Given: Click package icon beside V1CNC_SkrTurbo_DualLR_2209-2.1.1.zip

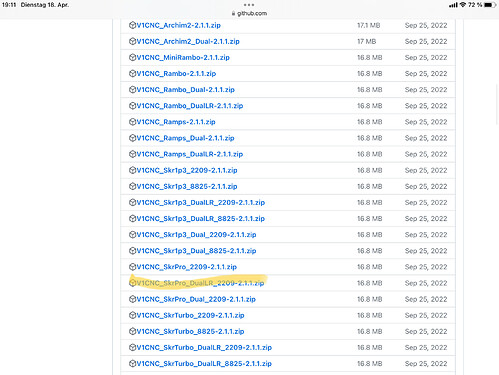Looking at the screenshot, I should coord(132,347).
